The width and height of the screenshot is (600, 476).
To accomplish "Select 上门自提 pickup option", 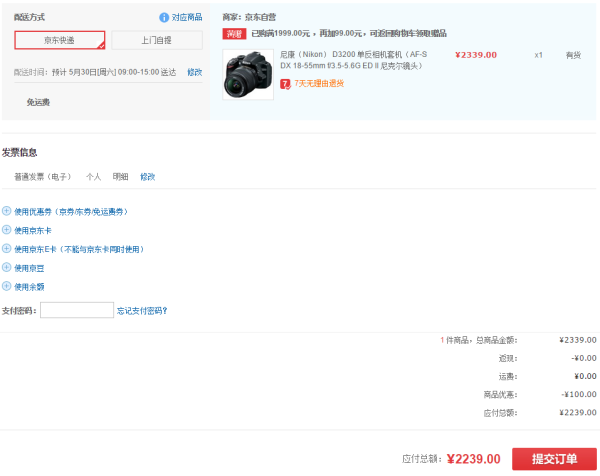I will (157, 40).
